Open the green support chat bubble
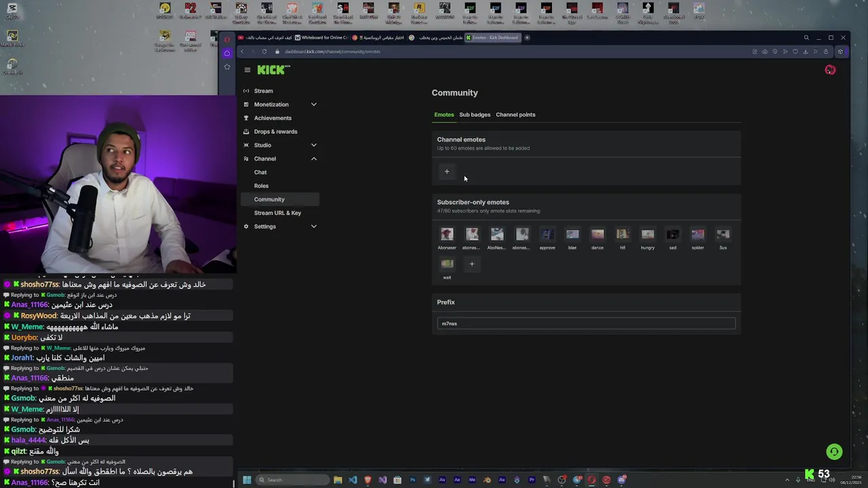The height and width of the screenshot is (488, 868). click(x=834, y=451)
